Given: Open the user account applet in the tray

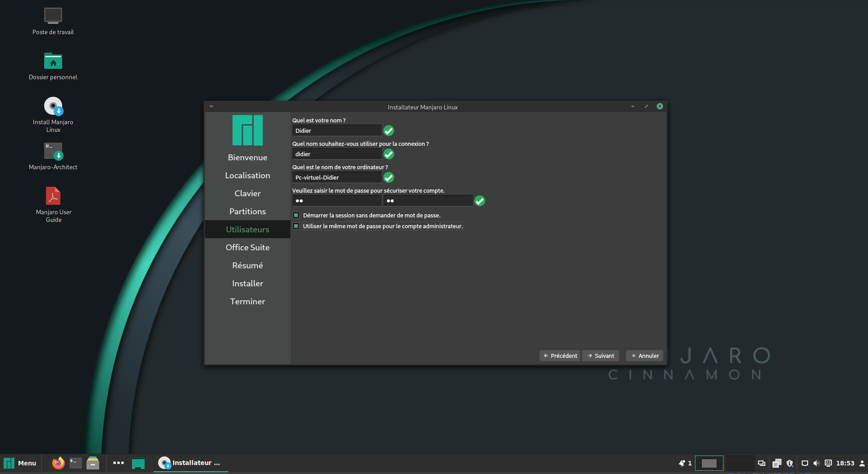Looking at the screenshot, I should click(862, 463).
